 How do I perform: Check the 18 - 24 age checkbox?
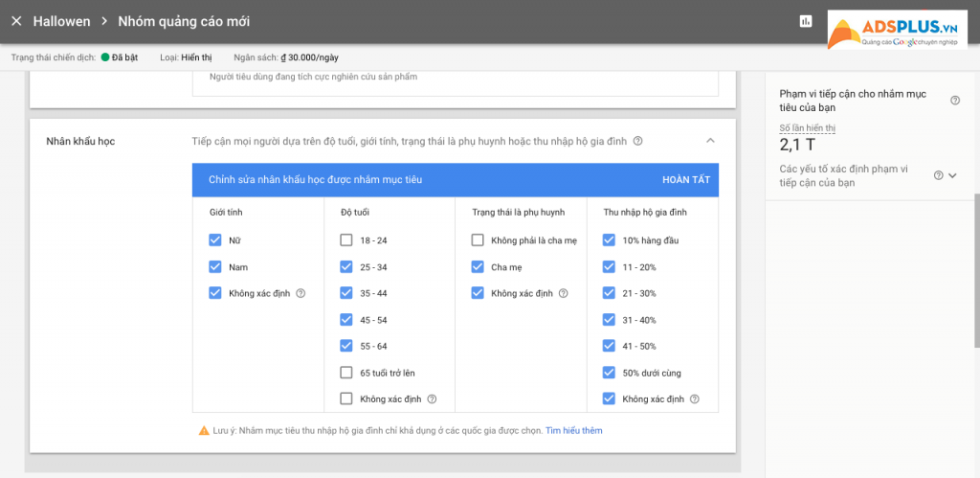346,240
